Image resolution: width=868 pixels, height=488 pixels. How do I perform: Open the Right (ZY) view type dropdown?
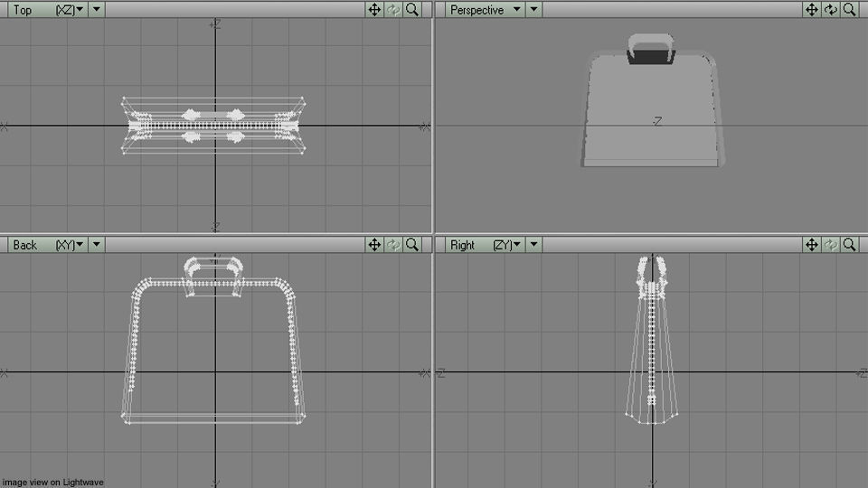[x=485, y=245]
